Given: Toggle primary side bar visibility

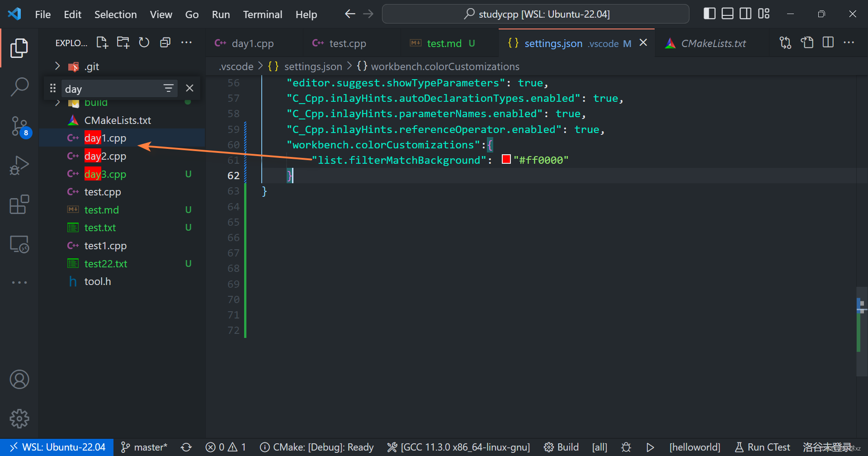Looking at the screenshot, I should click(709, 14).
